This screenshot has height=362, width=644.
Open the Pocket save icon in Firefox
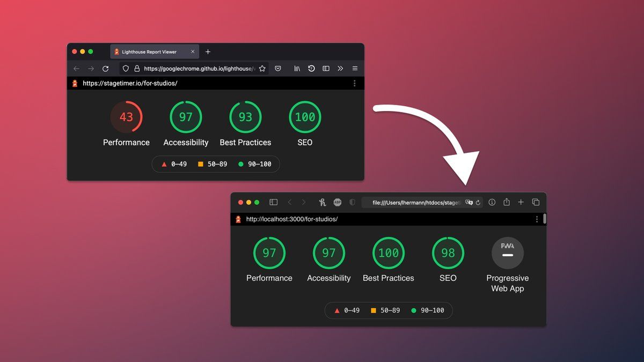[x=278, y=69]
